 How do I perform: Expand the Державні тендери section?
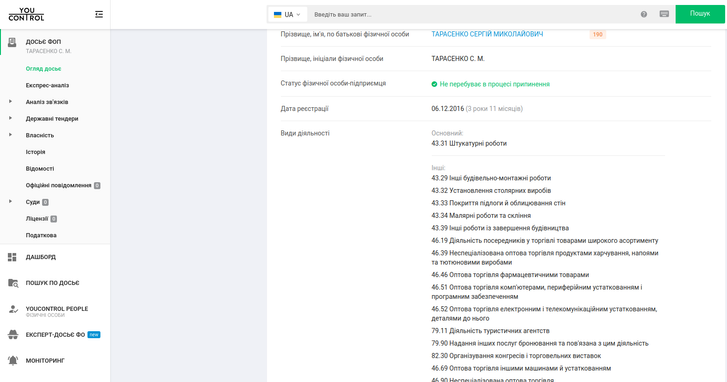(x=10, y=118)
